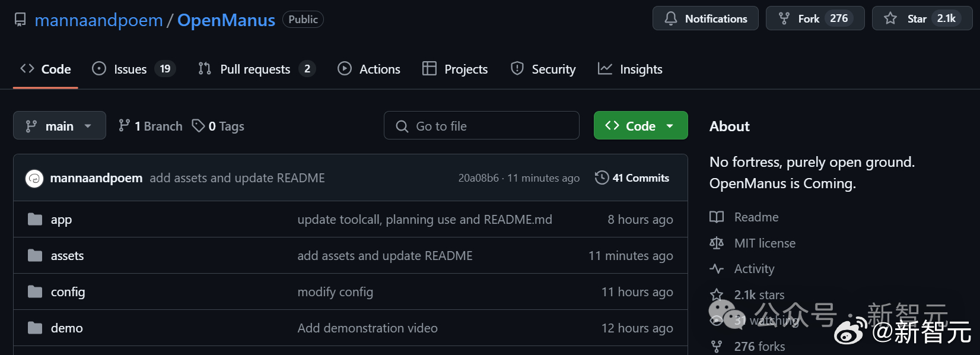The width and height of the screenshot is (980, 355).
Task: Open the main branch dropdown
Action: [59, 126]
